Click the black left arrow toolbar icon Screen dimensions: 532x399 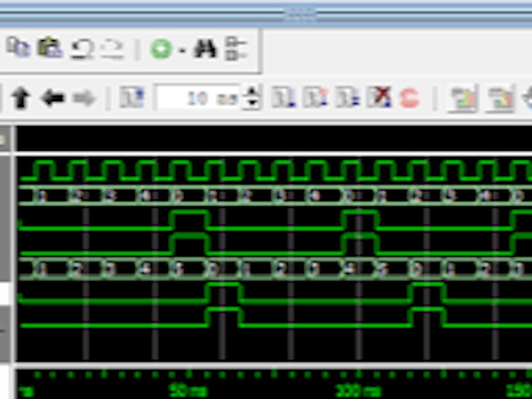click(53, 98)
